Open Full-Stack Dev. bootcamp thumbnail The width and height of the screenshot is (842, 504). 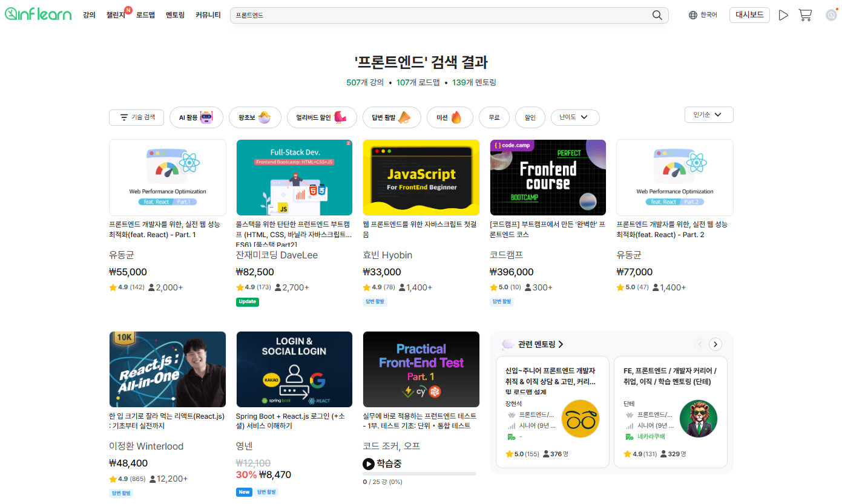(294, 177)
